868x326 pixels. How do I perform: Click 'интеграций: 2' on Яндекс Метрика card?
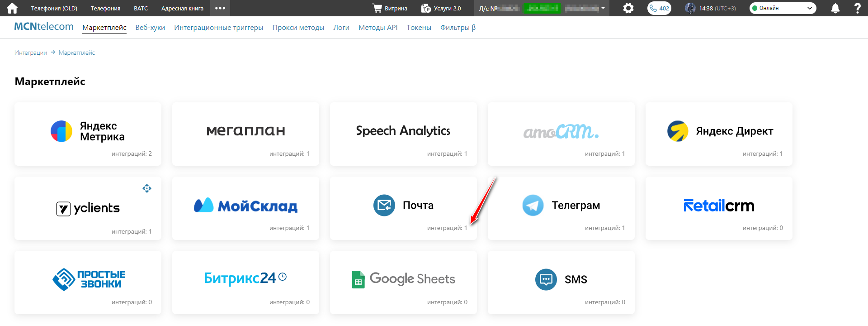click(132, 154)
